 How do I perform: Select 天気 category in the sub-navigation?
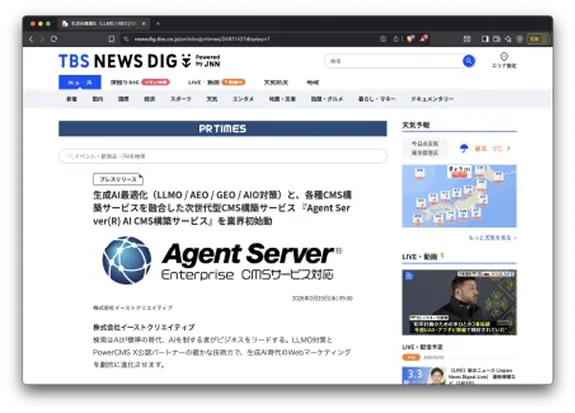[212, 99]
